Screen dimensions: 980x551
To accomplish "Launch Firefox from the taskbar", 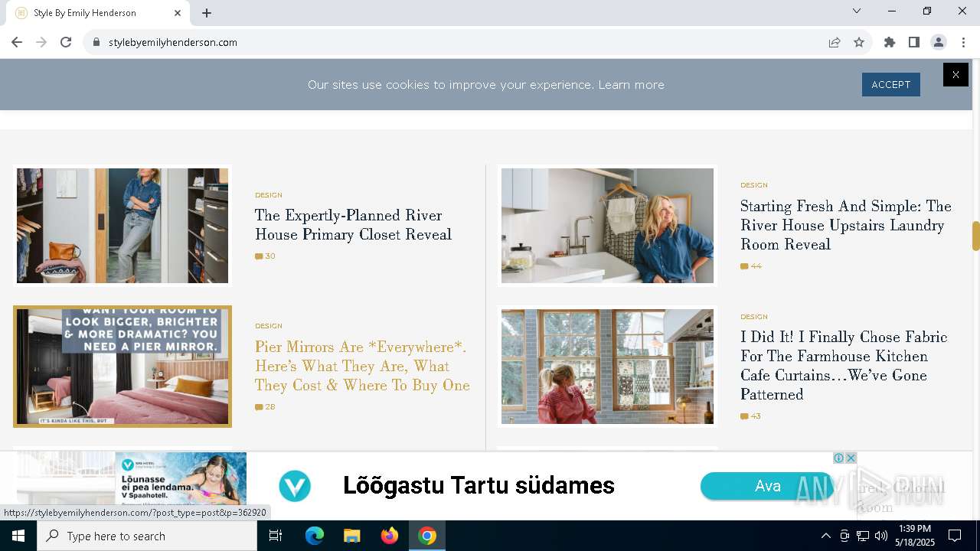I will pyautogui.click(x=390, y=536).
